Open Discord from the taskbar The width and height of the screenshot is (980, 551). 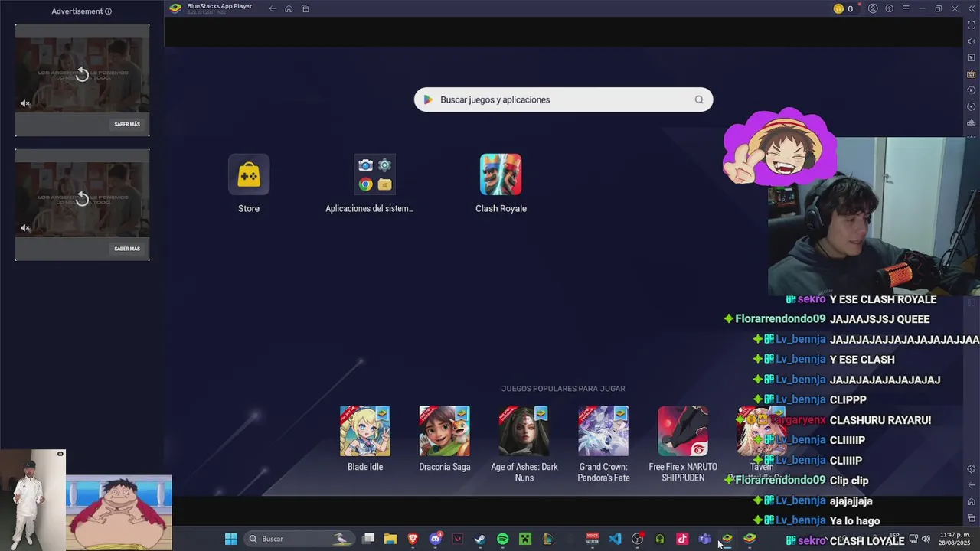(436, 539)
